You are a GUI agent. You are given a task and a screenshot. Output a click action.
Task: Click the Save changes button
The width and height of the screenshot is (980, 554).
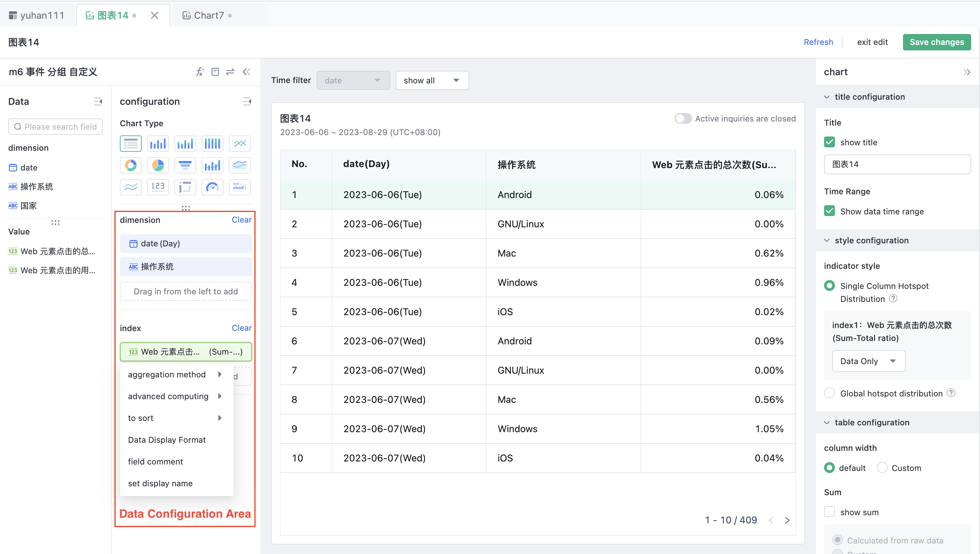click(937, 42)
